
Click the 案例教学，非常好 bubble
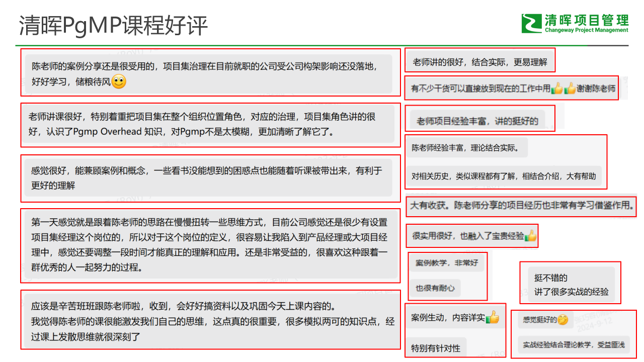point(447,262)
